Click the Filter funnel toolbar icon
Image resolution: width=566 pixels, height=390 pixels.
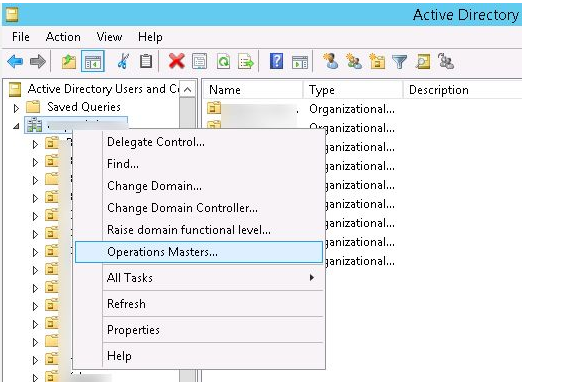coord(400,62)
